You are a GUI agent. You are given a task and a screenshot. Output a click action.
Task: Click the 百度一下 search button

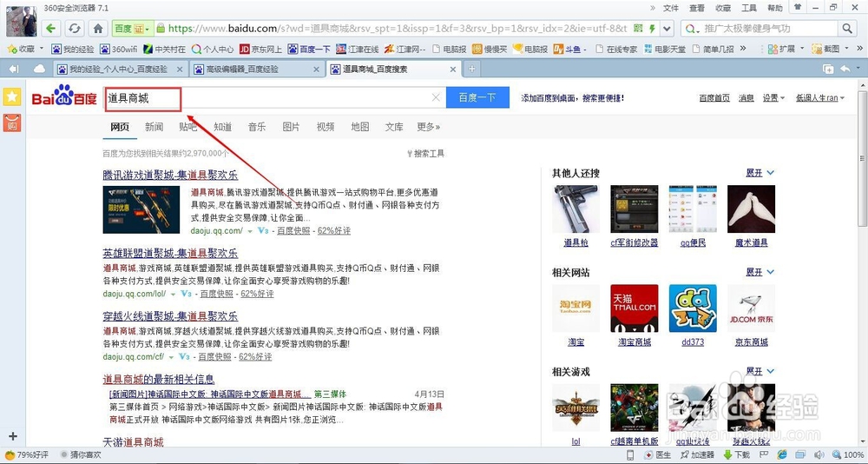pyautogui.click(x=477, y=97)
